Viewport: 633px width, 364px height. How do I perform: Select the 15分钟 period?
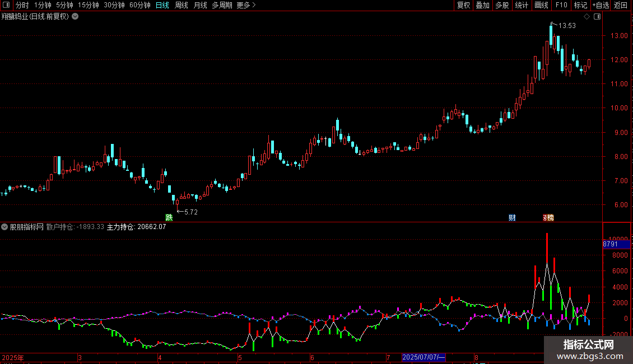click(x=89, y=5)
